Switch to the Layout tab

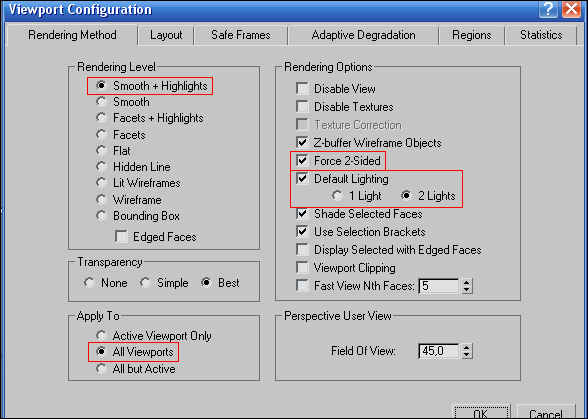point(166,35)
